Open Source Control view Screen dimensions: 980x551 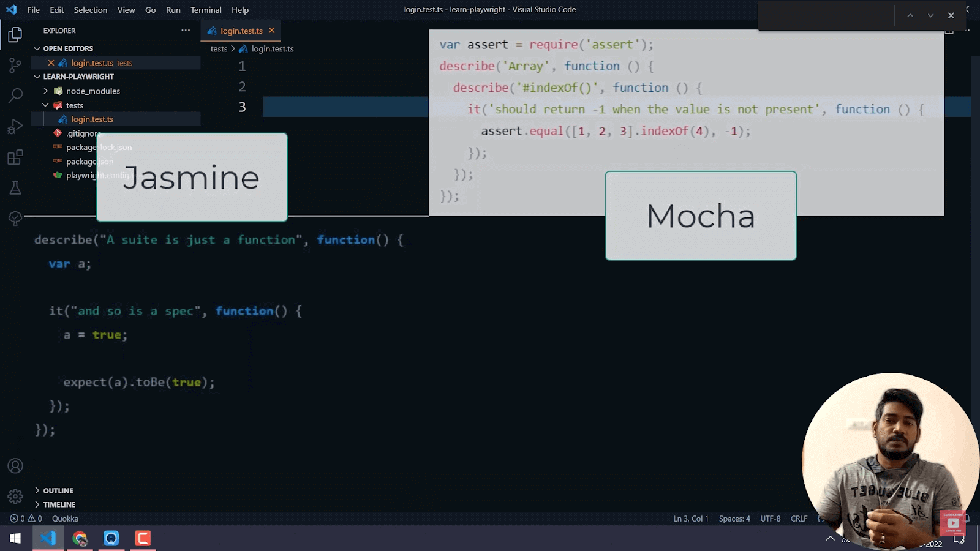[x=15, y=65]
